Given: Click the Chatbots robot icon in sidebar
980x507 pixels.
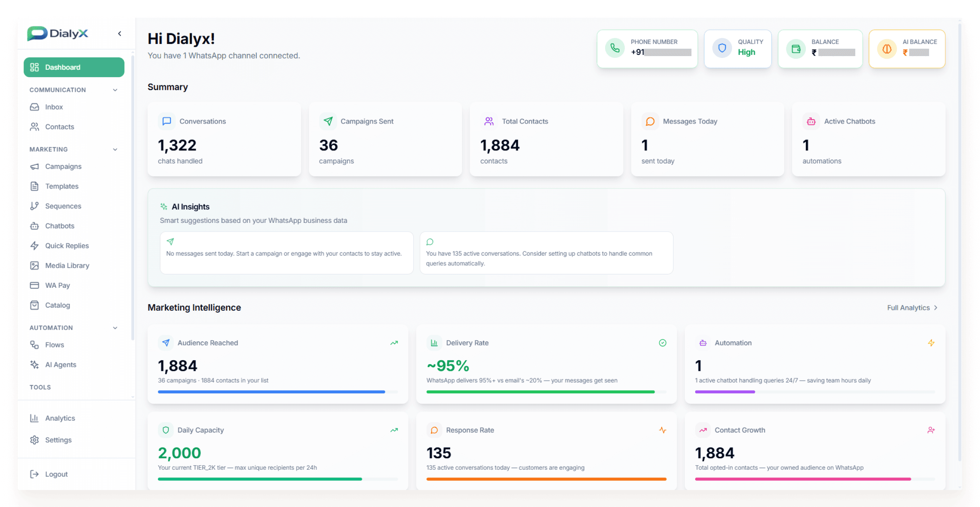Looking at the screenshot, I should (35, 226).
